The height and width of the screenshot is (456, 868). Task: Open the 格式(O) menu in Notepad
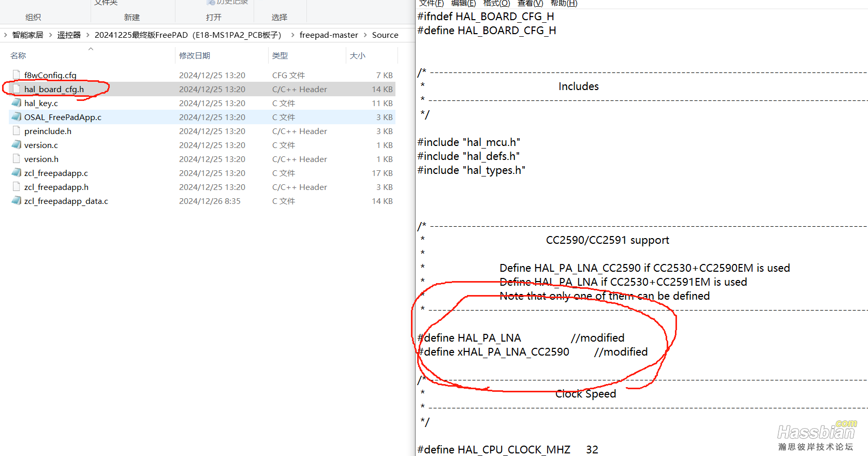pyautogui.click(x=497, y=3)
